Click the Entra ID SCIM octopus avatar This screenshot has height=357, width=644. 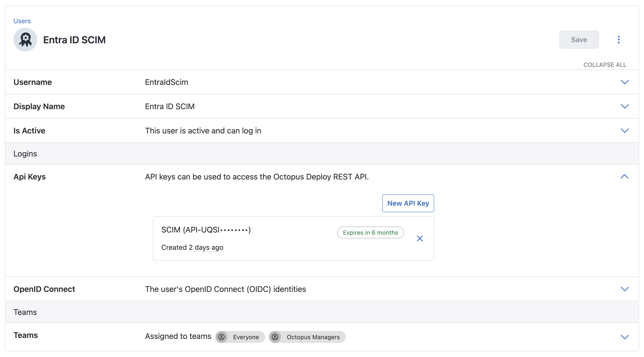[25, 40]
